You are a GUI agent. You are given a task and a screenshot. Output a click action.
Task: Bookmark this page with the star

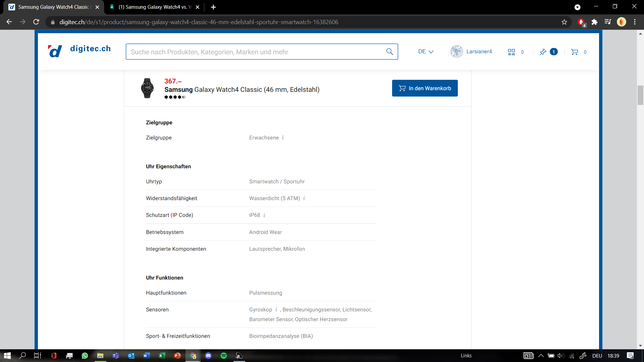tap(564, 22)
